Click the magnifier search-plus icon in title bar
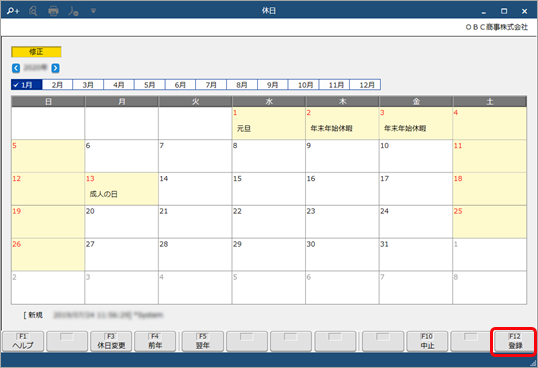This screenshot has height=368, width=538. click(x=13, y=11)
